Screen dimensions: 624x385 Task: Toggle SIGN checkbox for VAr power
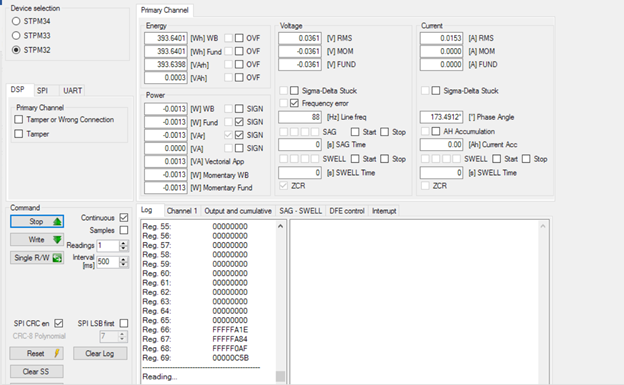(x=239, y=135)
